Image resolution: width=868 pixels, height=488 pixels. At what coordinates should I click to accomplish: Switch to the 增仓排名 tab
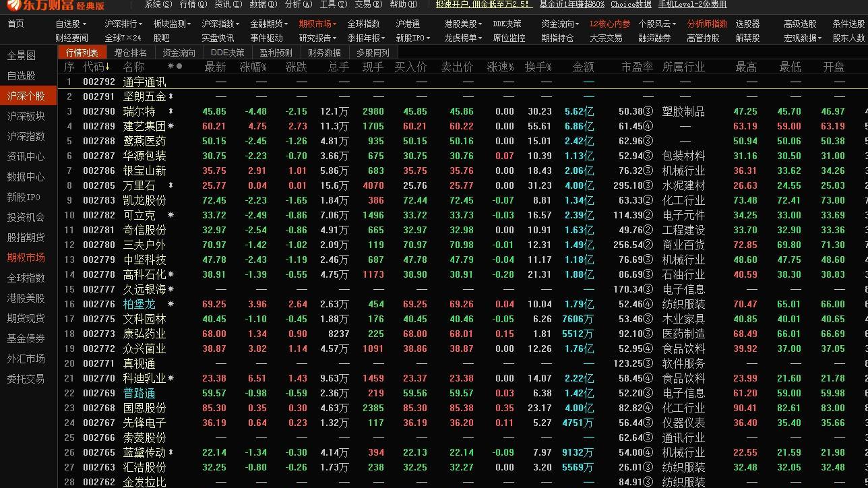coord(131,53)
